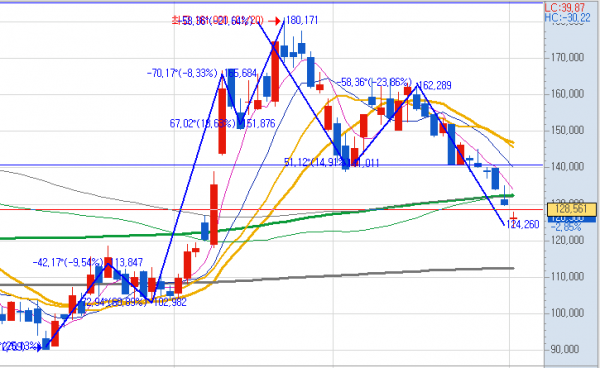Click the 90,000 price axis label
600x368 pixels.
(565, 349)
